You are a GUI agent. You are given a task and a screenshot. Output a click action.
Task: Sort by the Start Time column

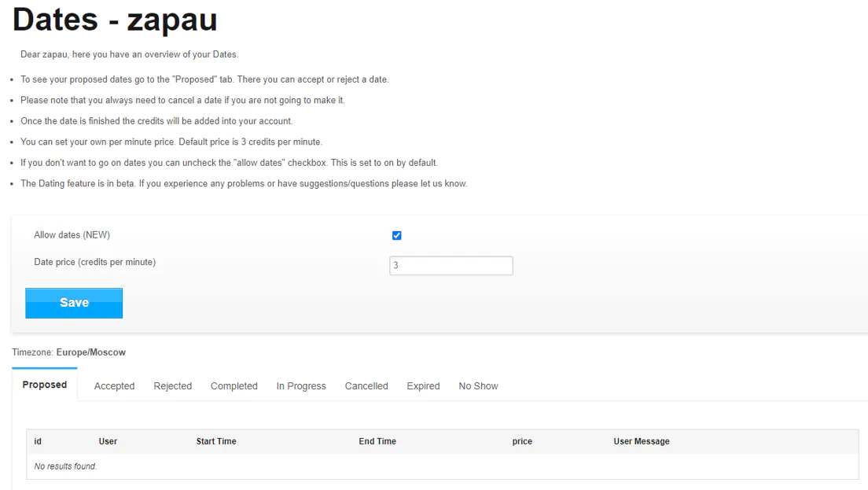pyautogui.click(x=216, y=441)
